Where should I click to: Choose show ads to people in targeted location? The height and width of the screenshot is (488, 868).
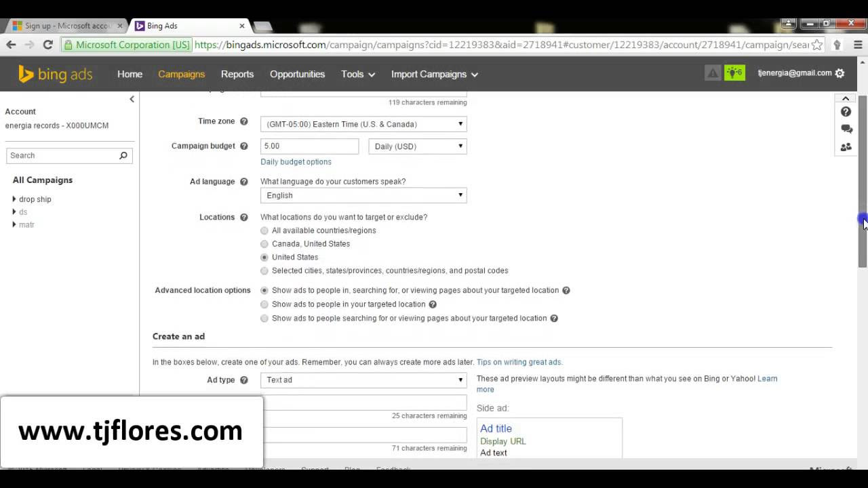pos(264,304)
